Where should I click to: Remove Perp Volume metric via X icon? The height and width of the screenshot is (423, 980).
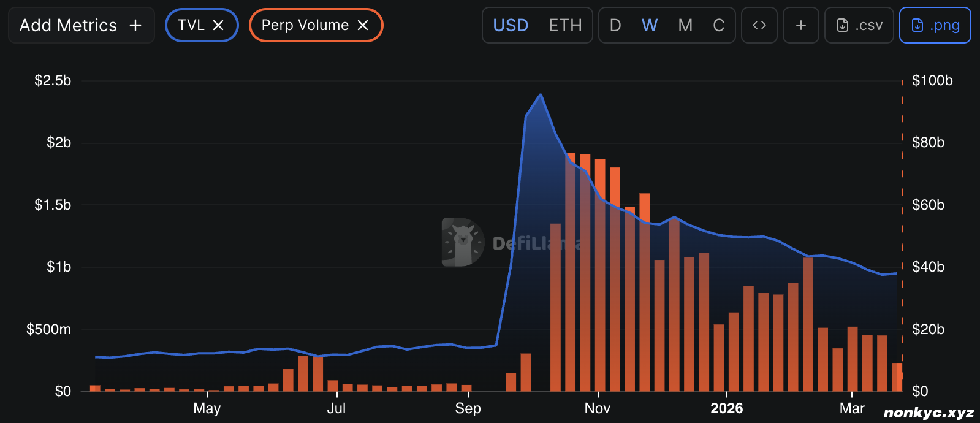click(x=363, y=25)
